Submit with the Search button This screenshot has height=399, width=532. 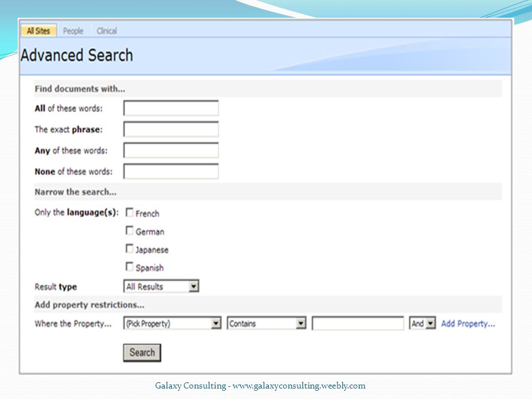[142, 352]
